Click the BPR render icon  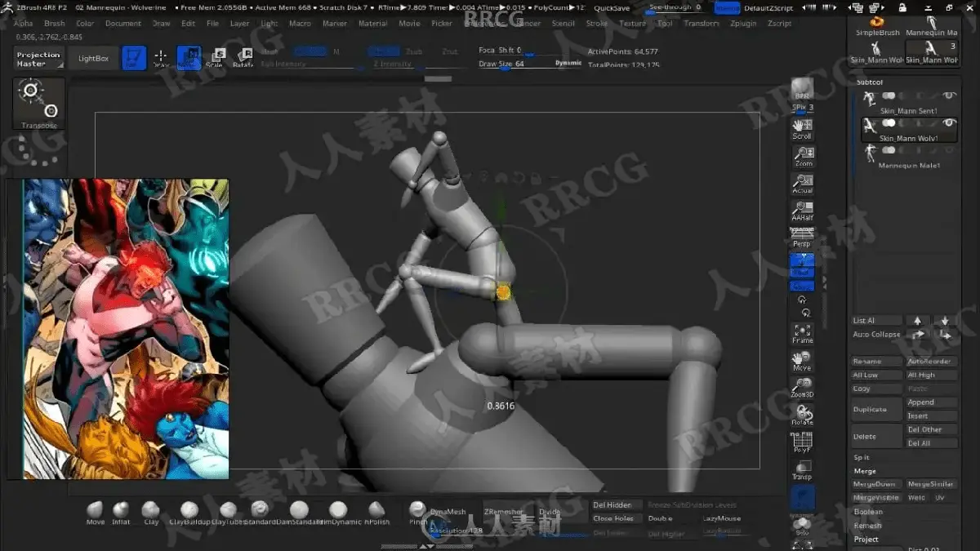pos(803,88)
